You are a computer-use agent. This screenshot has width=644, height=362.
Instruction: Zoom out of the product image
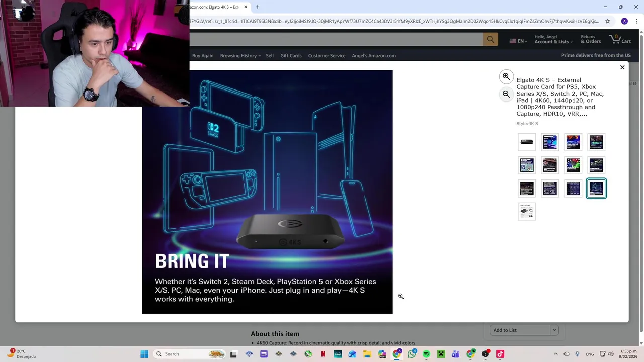506,94
